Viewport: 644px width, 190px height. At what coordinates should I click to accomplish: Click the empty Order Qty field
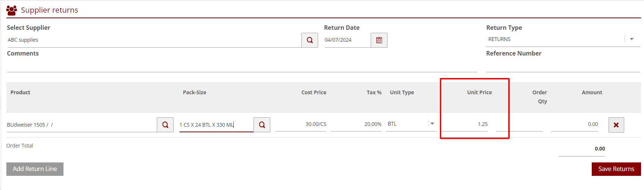click(x=519, y=124)
